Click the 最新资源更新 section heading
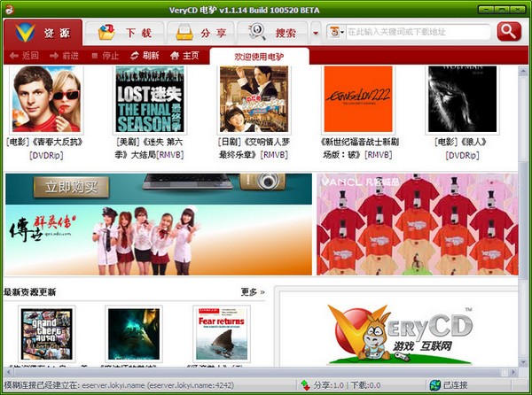 [x=30, y=291]
